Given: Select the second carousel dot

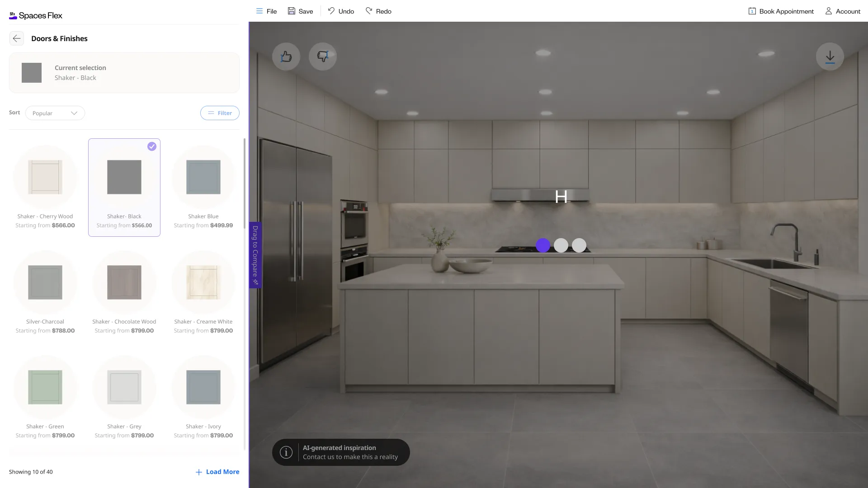Looking at the screenshot, I should (561, 245).
